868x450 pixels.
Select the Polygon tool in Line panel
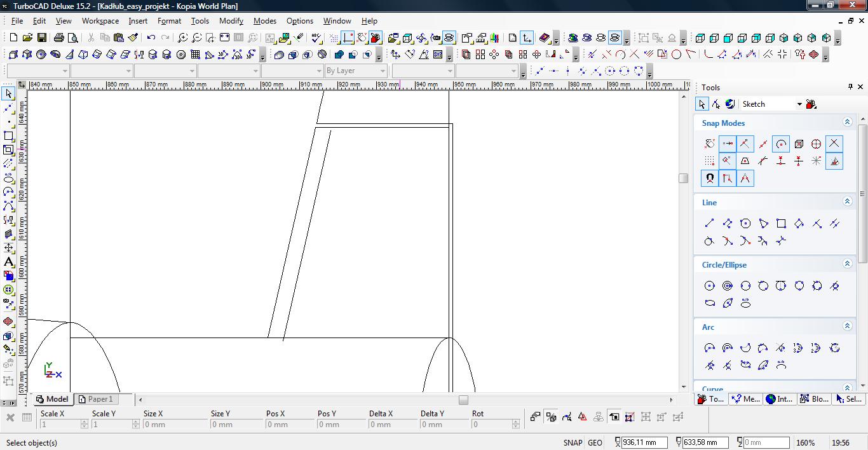pyautogui.click(x=745, y=223)
